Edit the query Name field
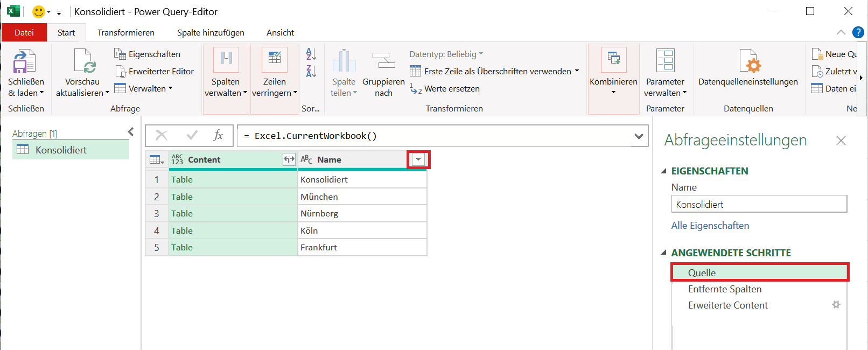Screen dimensions: 868x350 click(x=759, y=204)
